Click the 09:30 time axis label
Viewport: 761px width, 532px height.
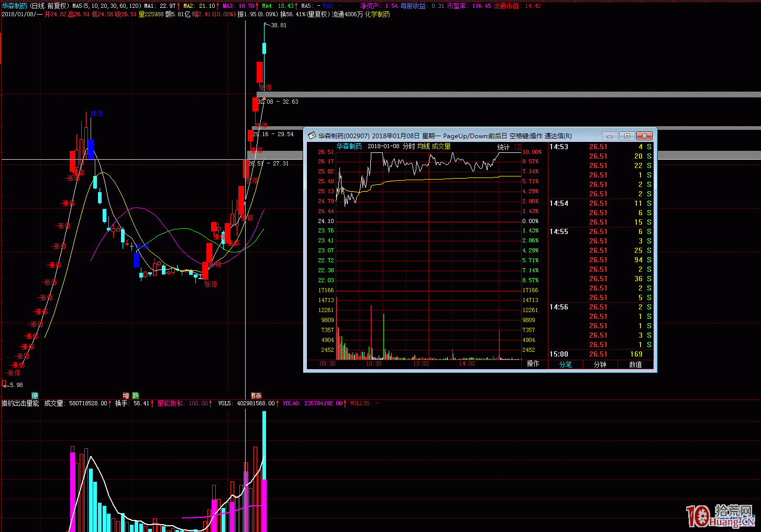(x=327, y=363)
